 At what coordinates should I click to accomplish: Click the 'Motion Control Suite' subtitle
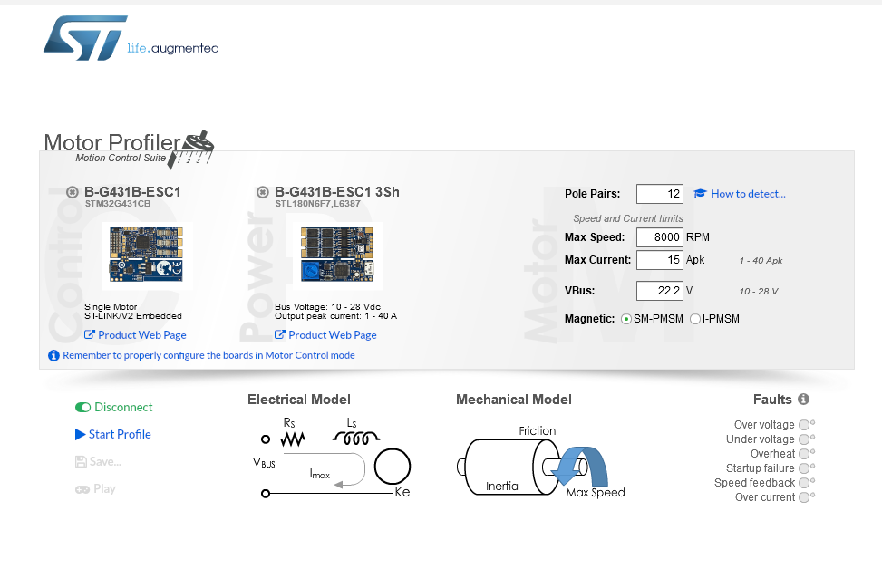[x=121, y=158]
